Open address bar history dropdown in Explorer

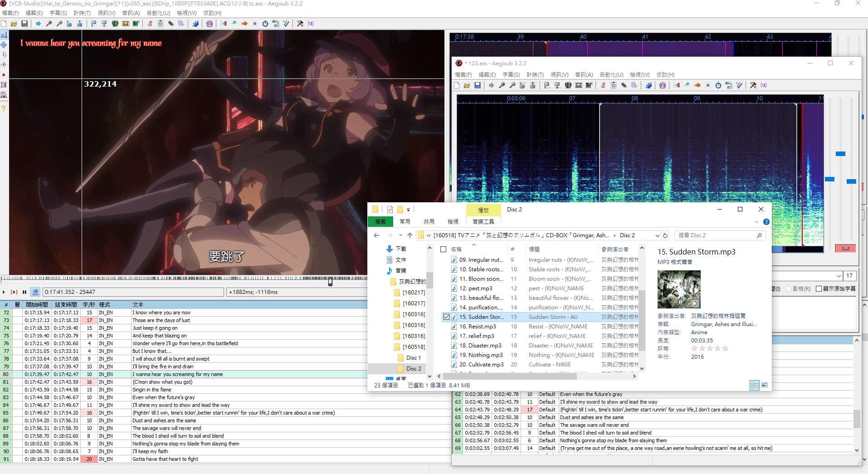[x=657, y=235]
